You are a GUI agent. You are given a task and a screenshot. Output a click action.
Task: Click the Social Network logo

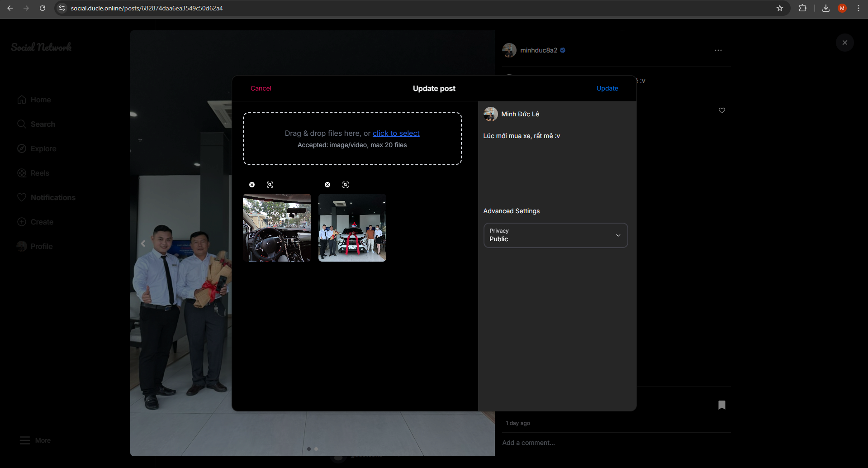(41, 47)
